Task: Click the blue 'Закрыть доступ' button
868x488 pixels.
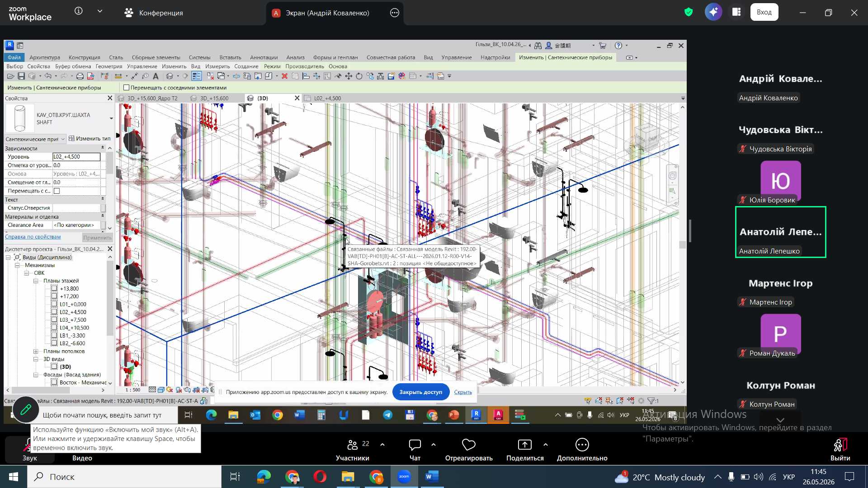Action: (420, 392)
